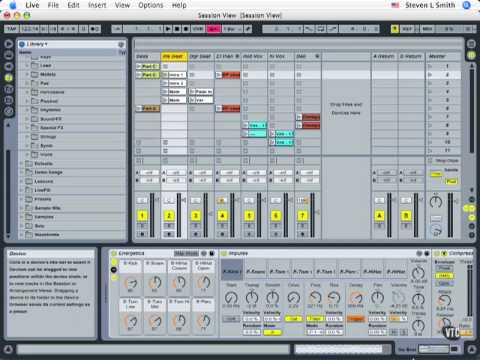Click the TAP tempo button

12,29
